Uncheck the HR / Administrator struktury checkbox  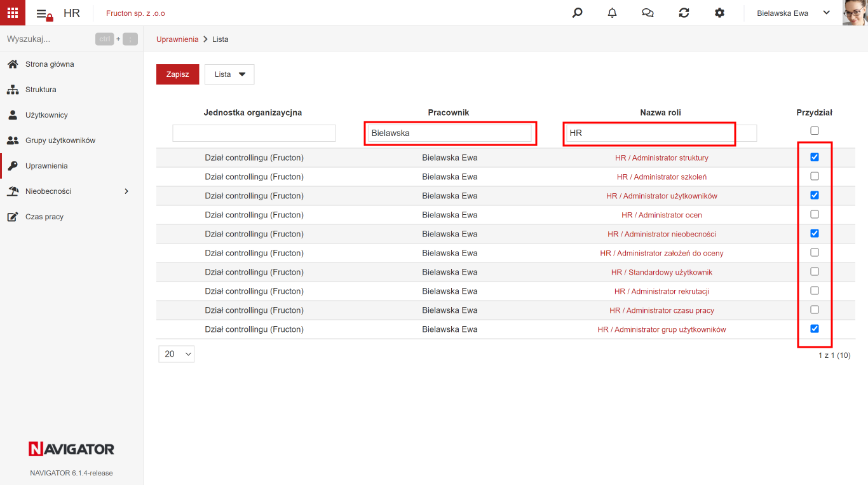[x=815, y=157]
